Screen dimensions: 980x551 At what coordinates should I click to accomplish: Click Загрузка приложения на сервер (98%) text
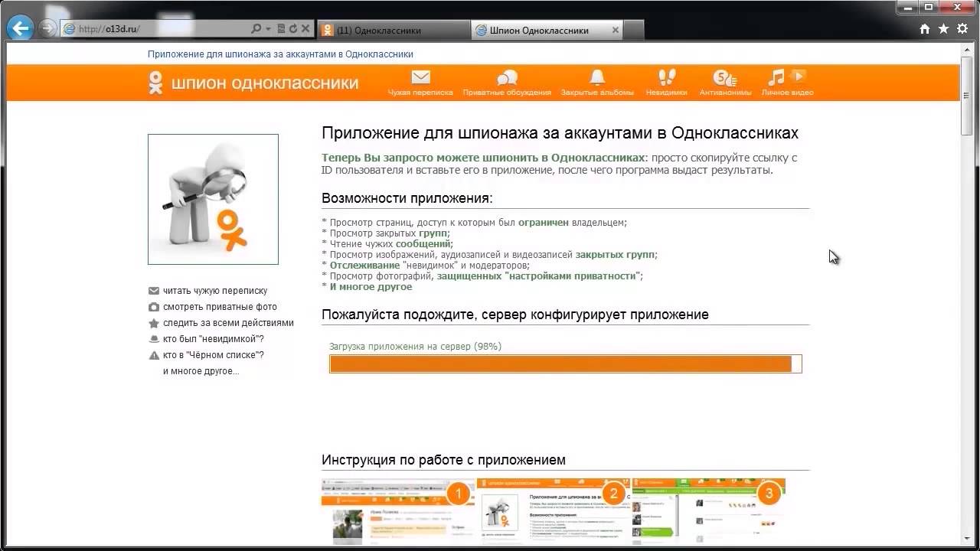tap(415, 347)
